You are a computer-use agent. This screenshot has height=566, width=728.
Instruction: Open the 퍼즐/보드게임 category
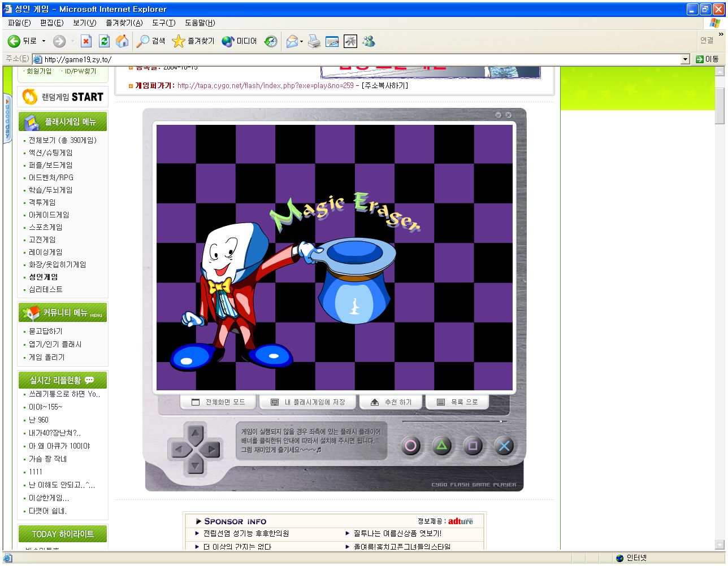50,165
